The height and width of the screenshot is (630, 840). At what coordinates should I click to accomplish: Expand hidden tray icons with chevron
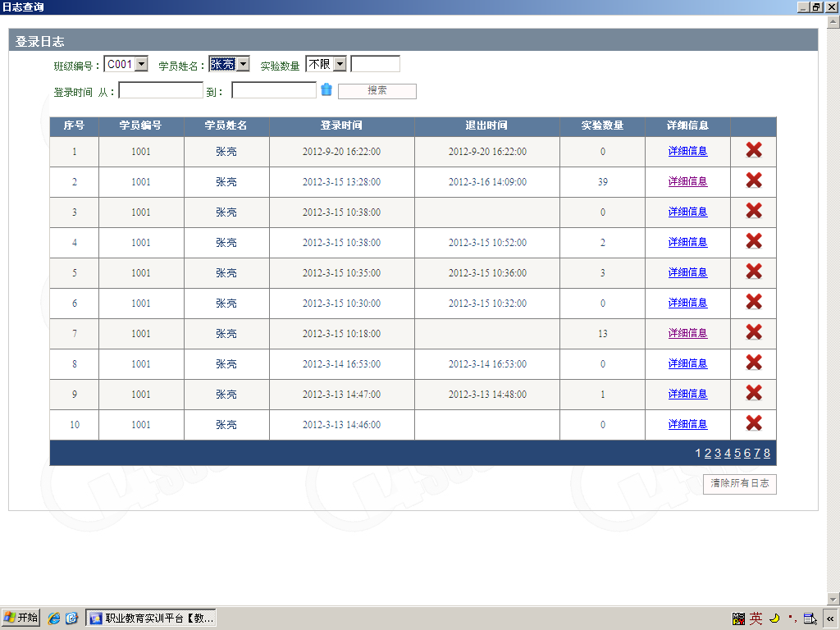(x=831, y=619)
